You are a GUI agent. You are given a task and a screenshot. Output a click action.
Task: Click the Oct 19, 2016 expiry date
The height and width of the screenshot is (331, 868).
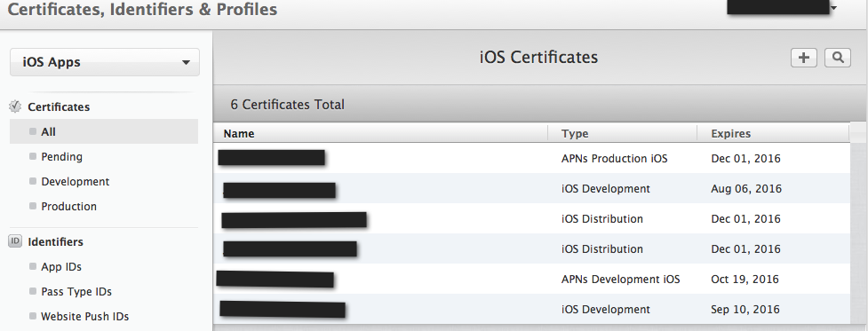745,279
